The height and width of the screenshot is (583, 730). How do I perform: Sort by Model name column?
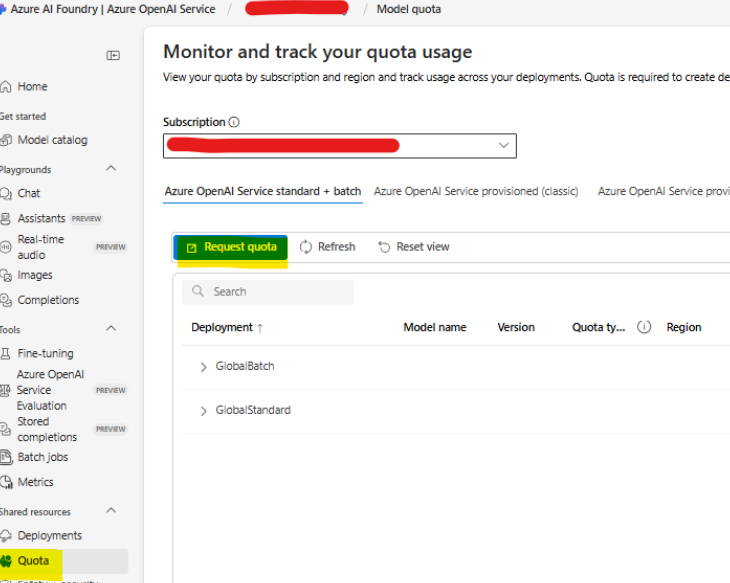434,327
